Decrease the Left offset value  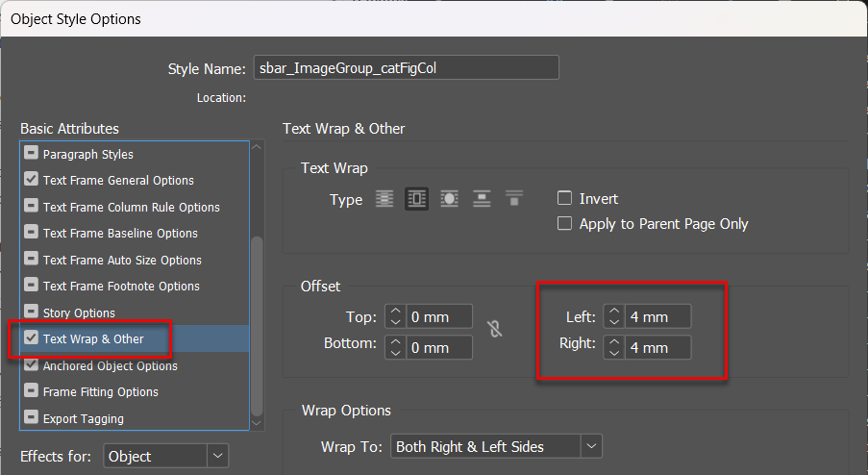[x=613, y=323]
